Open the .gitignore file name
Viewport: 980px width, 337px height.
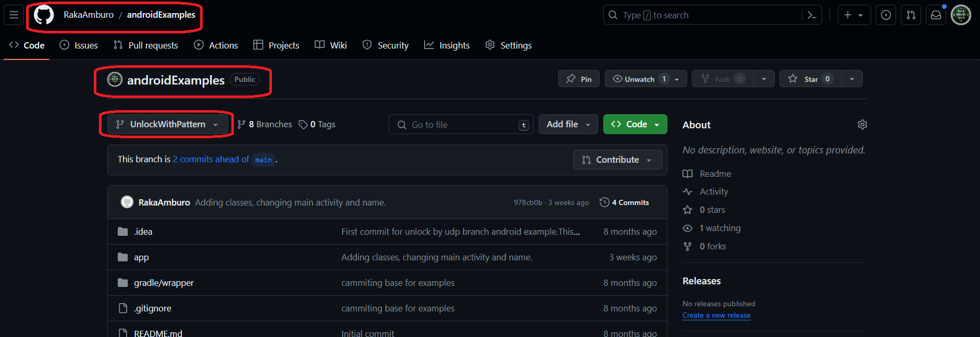152,308
